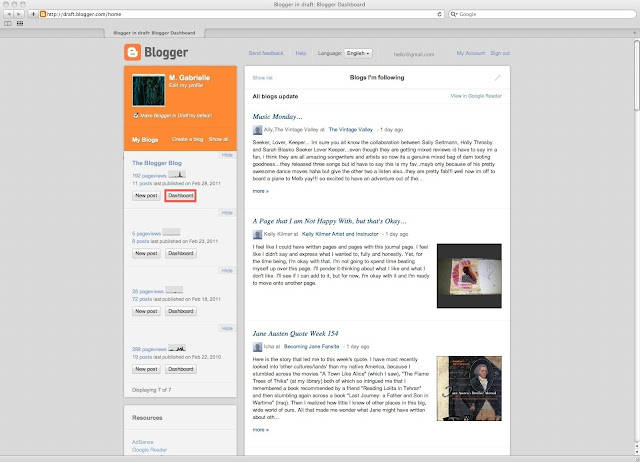Viewport: 640px width, 462px height.
Task: Open the Language English dropdown
Action: click(x=358, y=53)
